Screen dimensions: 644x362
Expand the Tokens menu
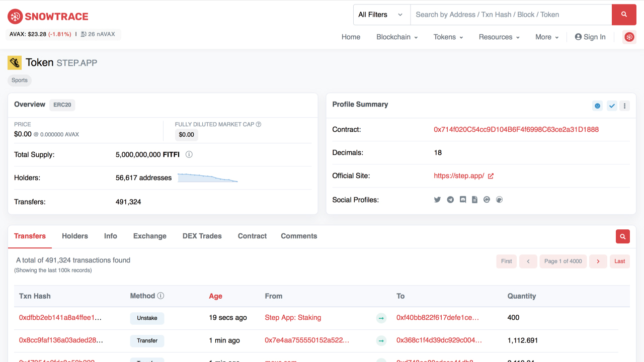click(448, 37)
